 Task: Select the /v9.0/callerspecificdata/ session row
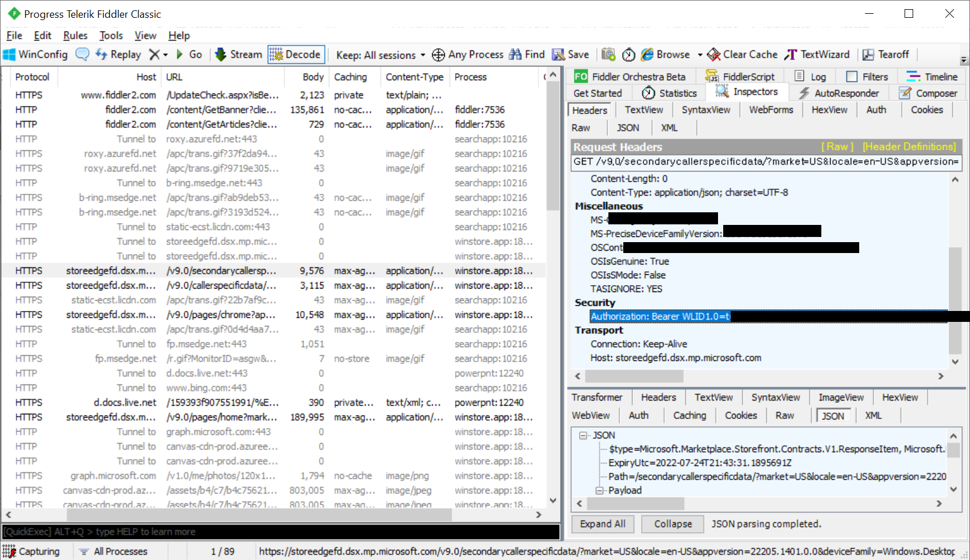click(274, 285)
